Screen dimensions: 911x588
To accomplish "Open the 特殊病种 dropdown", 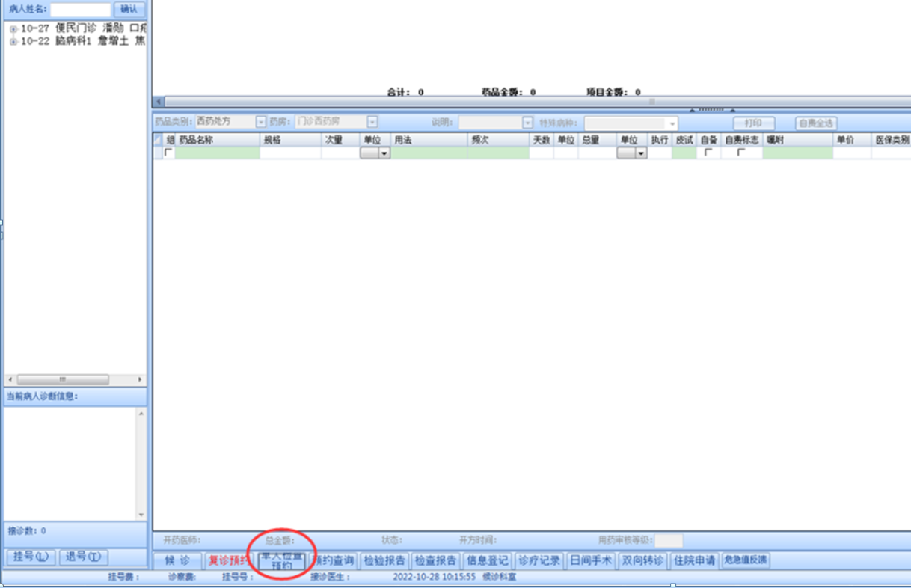I will (672, 123).
